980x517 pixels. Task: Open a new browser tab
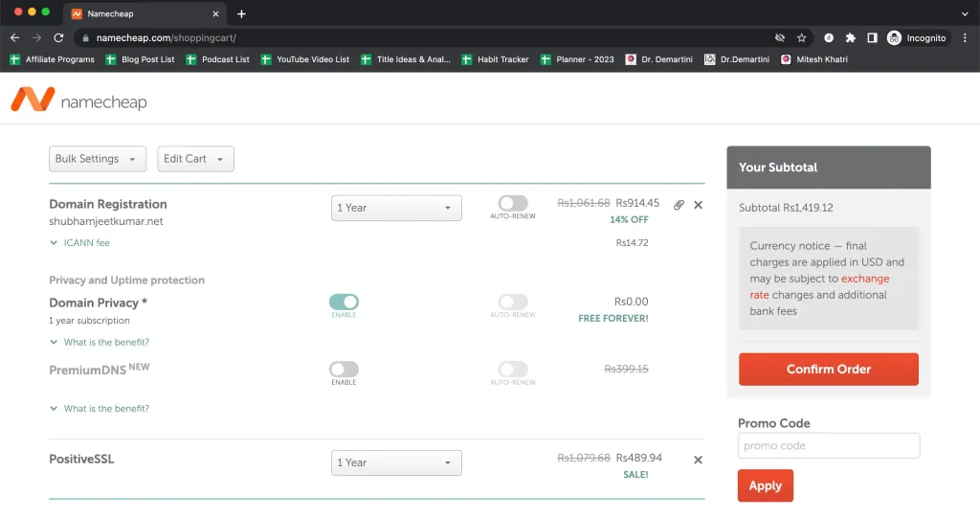(241, 13)
